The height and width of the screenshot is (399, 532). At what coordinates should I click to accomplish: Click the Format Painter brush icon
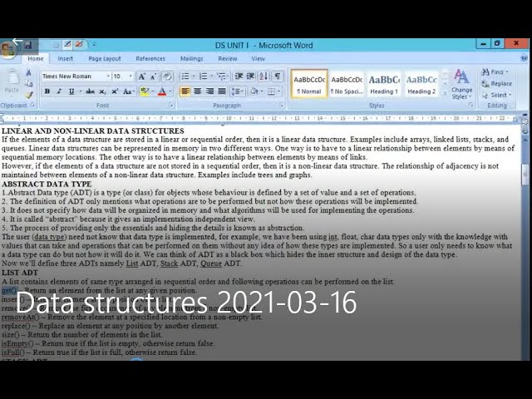pos(29,96)
